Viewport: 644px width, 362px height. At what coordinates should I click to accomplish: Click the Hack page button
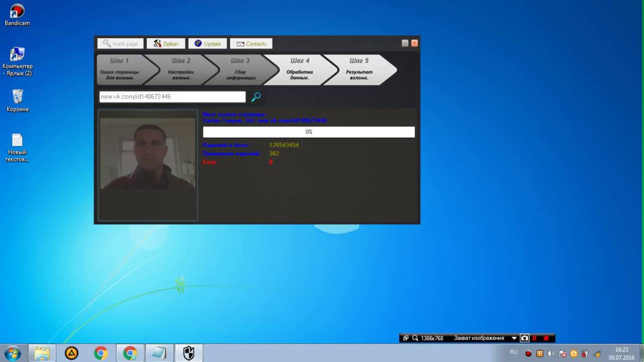(121, 44)
